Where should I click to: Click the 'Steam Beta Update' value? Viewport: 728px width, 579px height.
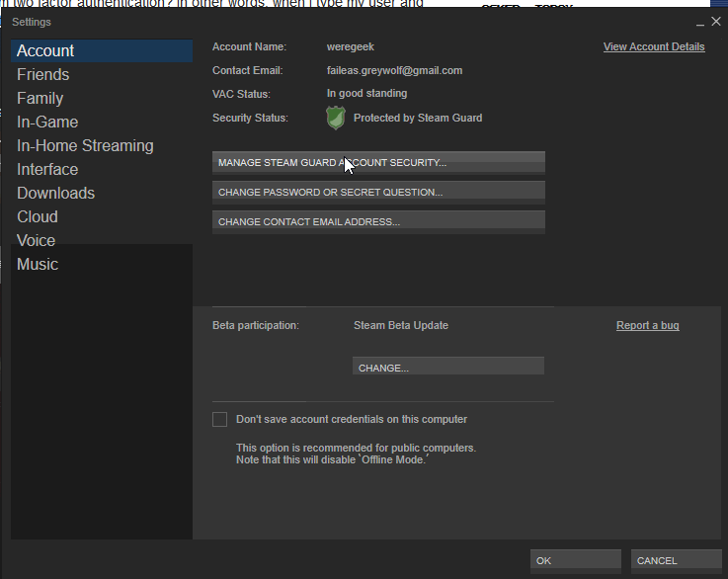tap(401, 325)
